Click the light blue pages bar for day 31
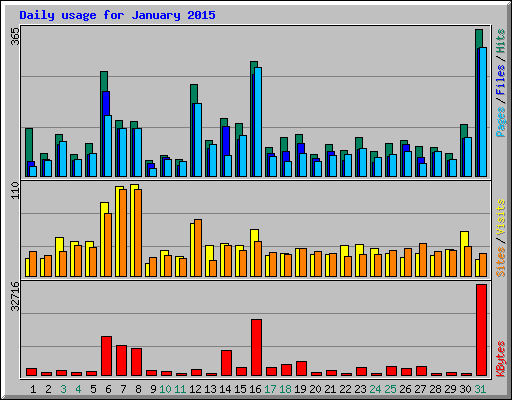Image resolution: width=512 pixels, height=400 pixels. tap(483, 112)
